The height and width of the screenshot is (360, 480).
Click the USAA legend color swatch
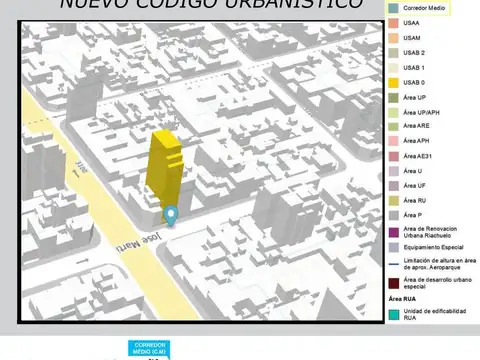[393, 23]
